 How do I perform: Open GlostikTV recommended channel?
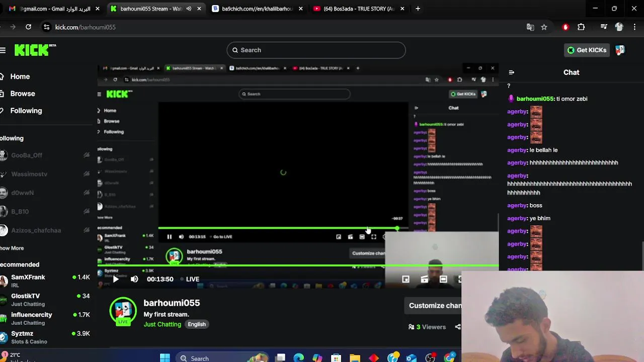coord(45,300)
